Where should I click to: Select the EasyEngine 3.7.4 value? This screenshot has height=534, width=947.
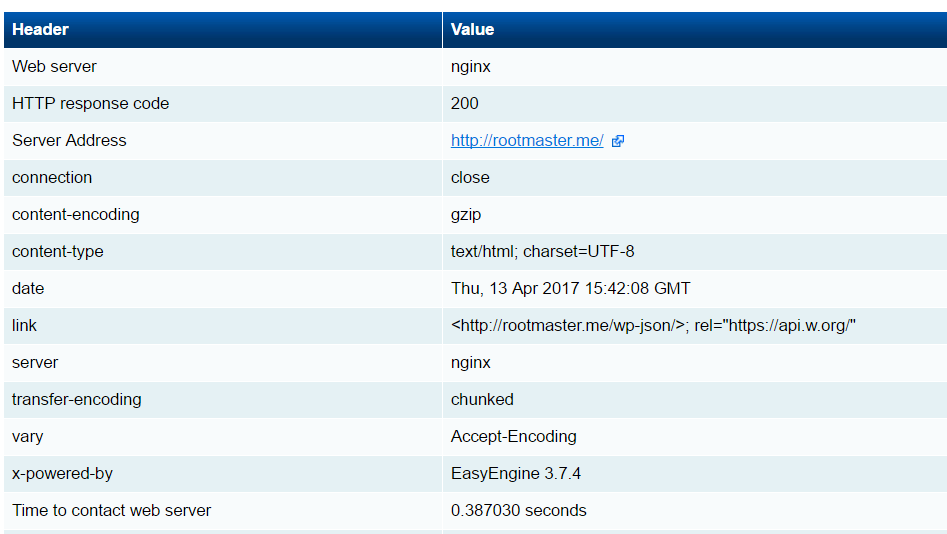pos(516,474)
